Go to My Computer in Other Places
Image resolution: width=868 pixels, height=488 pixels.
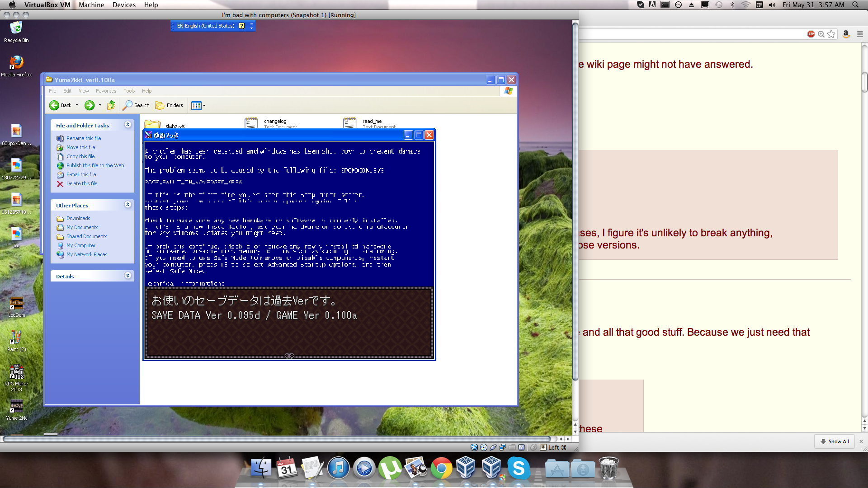click(81, 245)
